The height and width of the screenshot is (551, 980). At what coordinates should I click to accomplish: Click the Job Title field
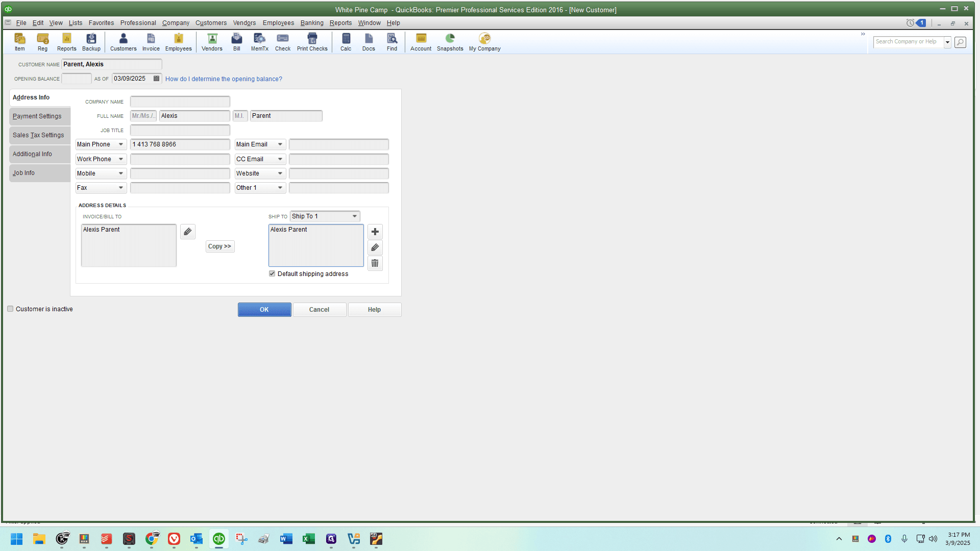[x=180, y=130]
